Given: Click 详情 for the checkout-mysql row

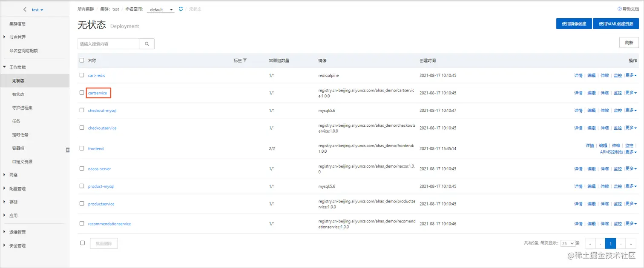Looking at the screenshot, I should (578, 111).
